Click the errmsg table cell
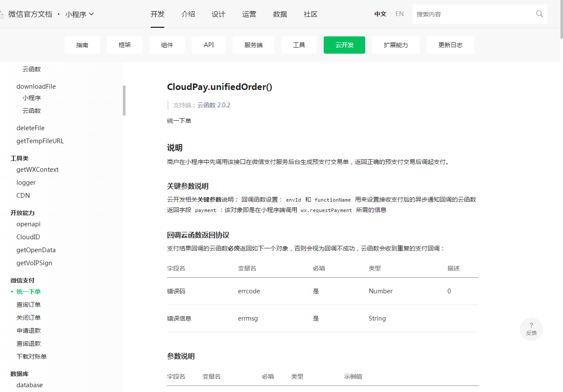This screenshot has height=392, width=563. click(248, 318)
